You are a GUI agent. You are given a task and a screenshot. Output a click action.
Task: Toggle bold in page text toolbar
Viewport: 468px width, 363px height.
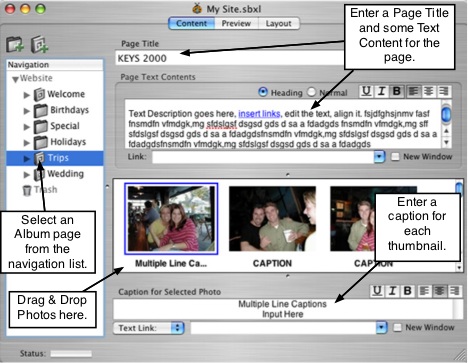coord(397,91)
